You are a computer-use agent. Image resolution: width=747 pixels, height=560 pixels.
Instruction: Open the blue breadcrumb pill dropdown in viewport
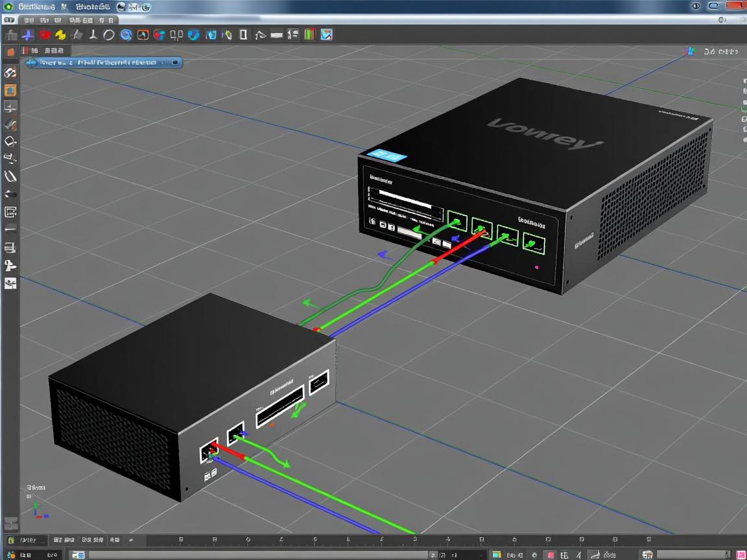pyautogui.click(x=102, y=63)
